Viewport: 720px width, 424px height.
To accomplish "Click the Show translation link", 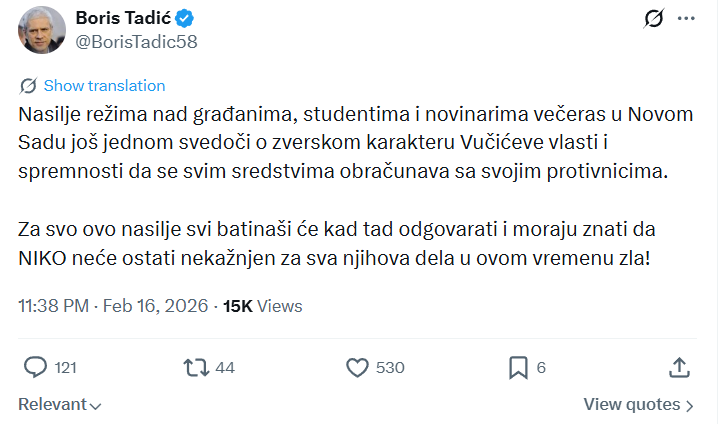I will pyautogui.click(x=104, y=86).
